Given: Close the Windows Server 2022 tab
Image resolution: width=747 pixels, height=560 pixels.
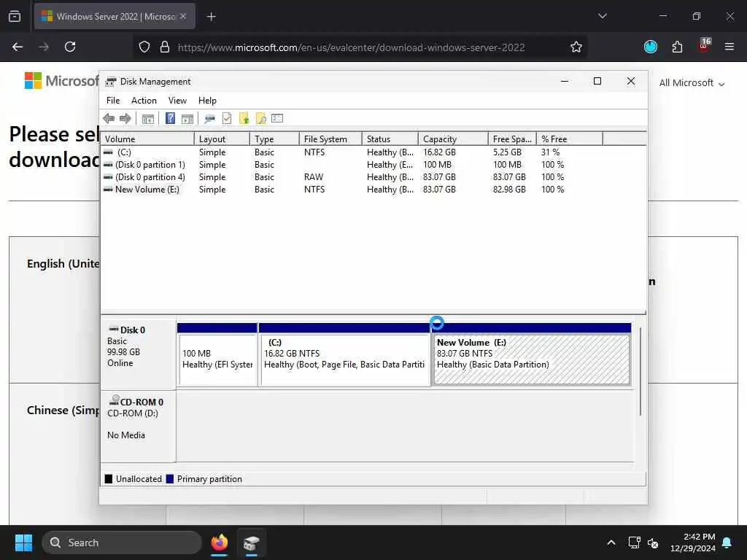Looking at the screenshot, I should coord(183,16).
